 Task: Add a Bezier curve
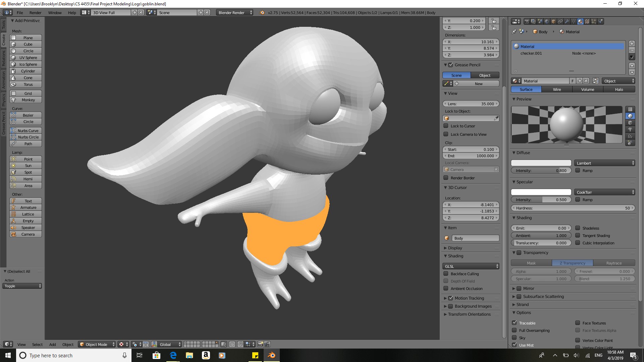point(26,115)
